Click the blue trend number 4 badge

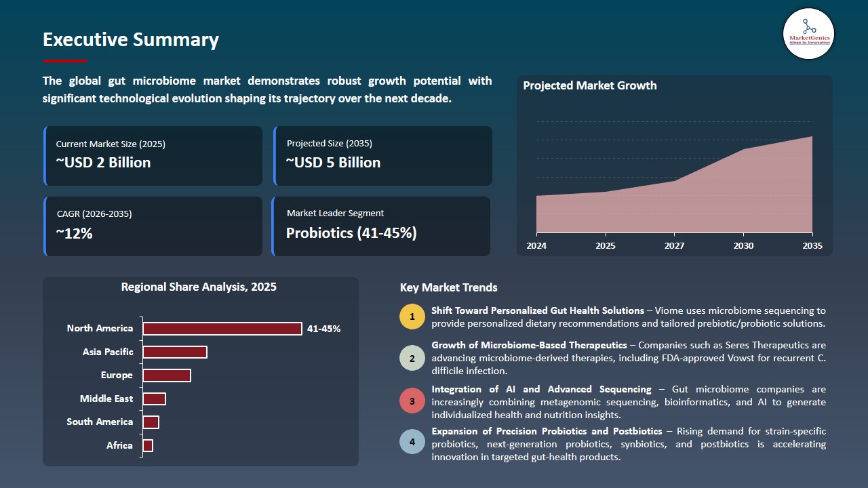pos(412,443)
